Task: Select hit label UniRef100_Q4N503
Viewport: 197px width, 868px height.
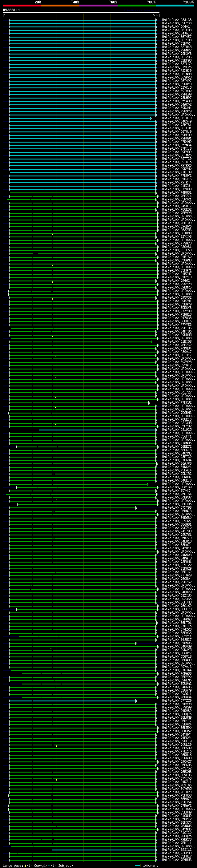Action: (x=176, y=555)
